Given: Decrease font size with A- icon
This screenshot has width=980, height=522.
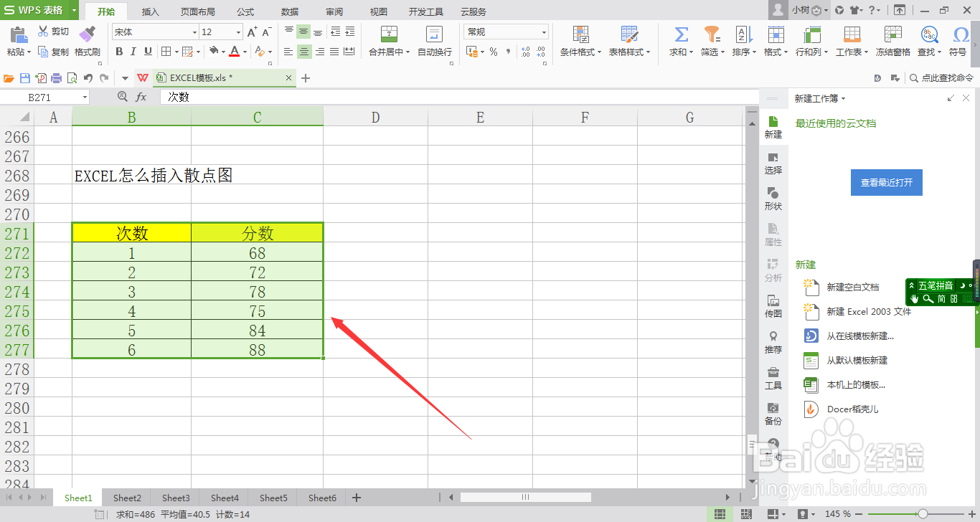Looking at the screenshot, I should [x=266, y=32].
